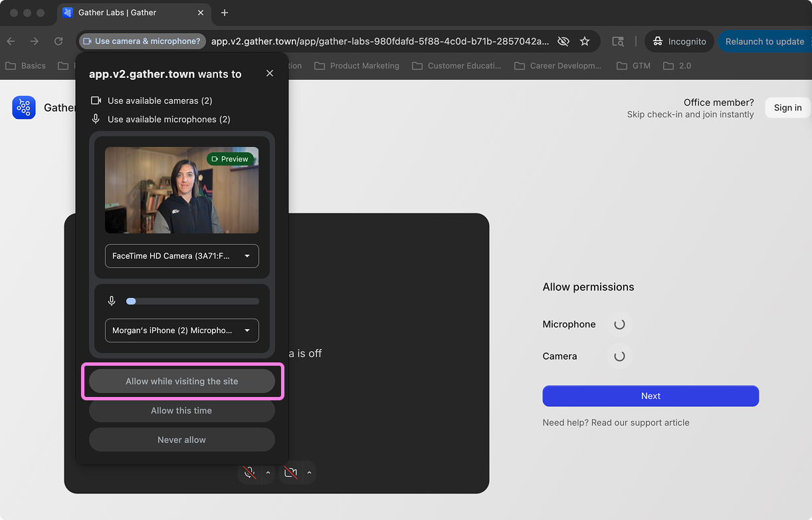Click Use available cameras (2) text

[160, 100]
